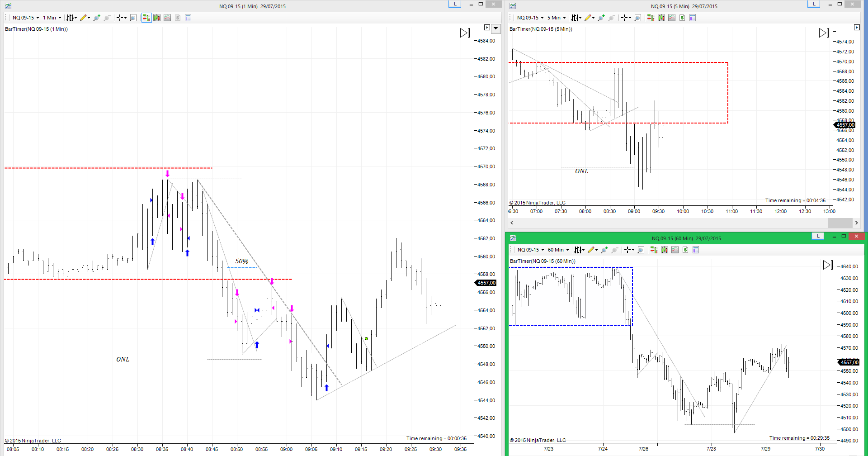Click chart window icon in 60 Min title bar

click(x=513, y=238)
